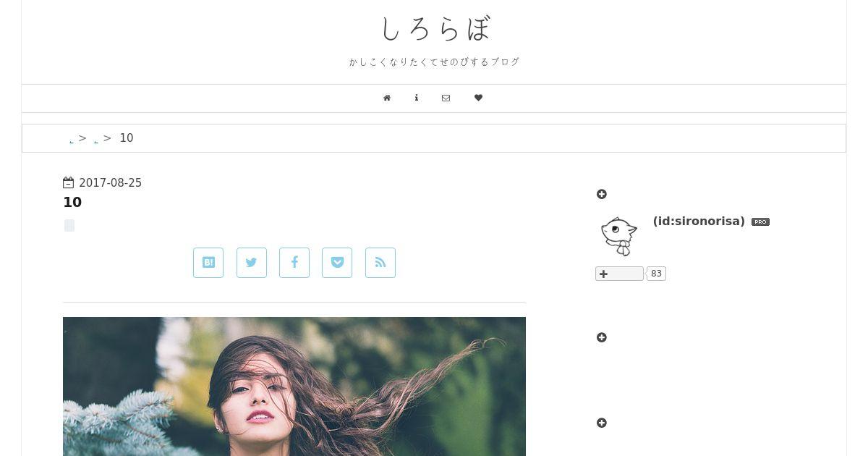
Task: Share the post on Facebook
Action: 294,263
